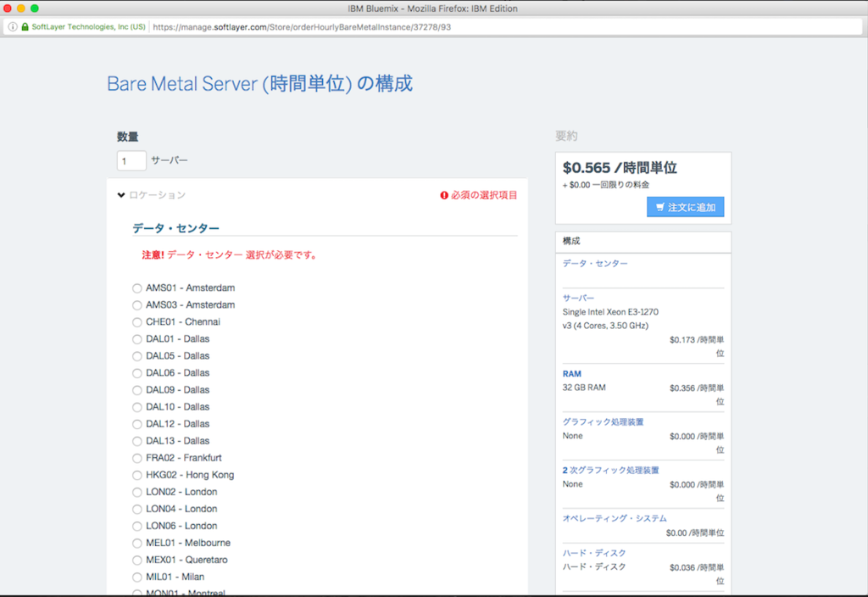Screen dimensions: 868x597
Task: Click the 必須の選択項目 required notice text
Action: pos(484,195)
